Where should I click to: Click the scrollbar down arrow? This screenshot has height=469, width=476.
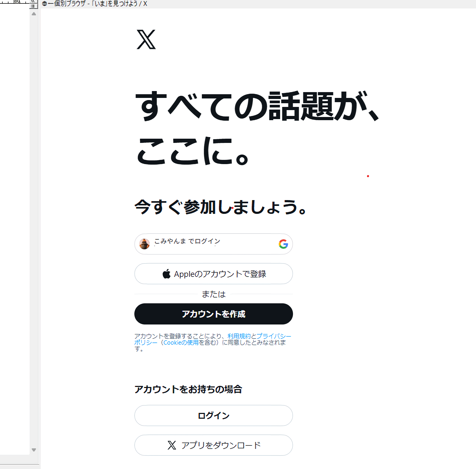[x=34, y=450]
